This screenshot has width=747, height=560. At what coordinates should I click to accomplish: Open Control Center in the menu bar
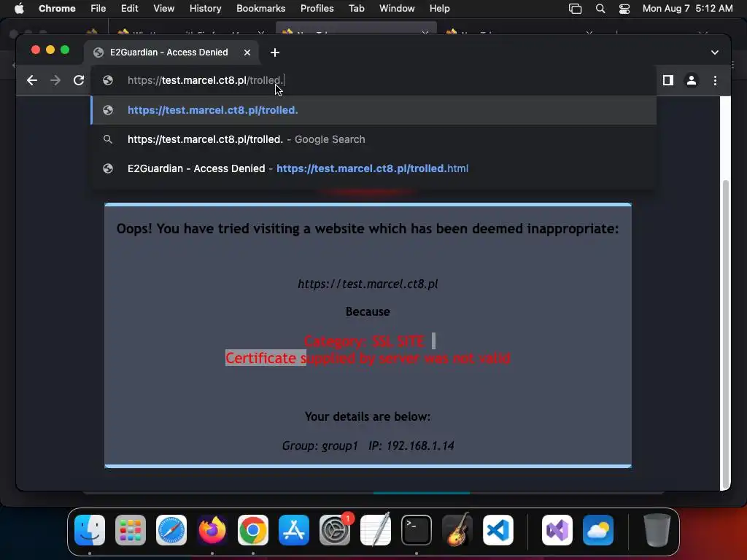click(x=624, y=9)
